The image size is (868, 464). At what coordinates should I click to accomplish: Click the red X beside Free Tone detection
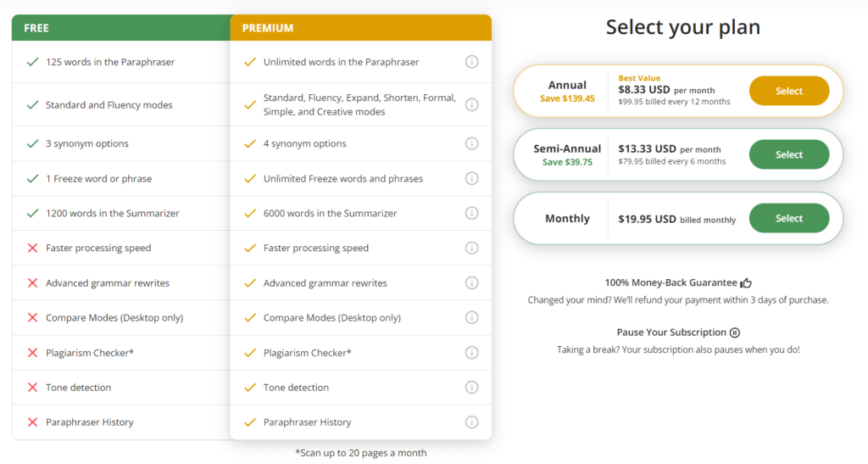(x=33, y=388)
